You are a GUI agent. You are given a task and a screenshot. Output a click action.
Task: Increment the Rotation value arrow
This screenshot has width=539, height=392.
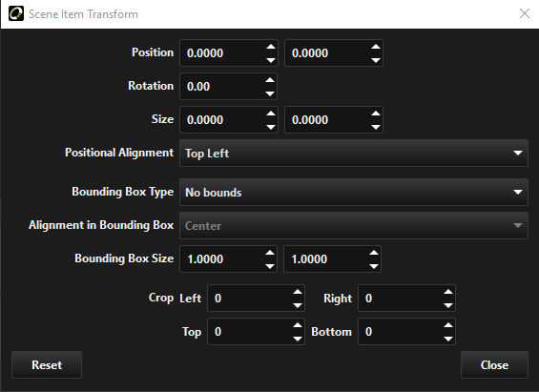[270, 80]
